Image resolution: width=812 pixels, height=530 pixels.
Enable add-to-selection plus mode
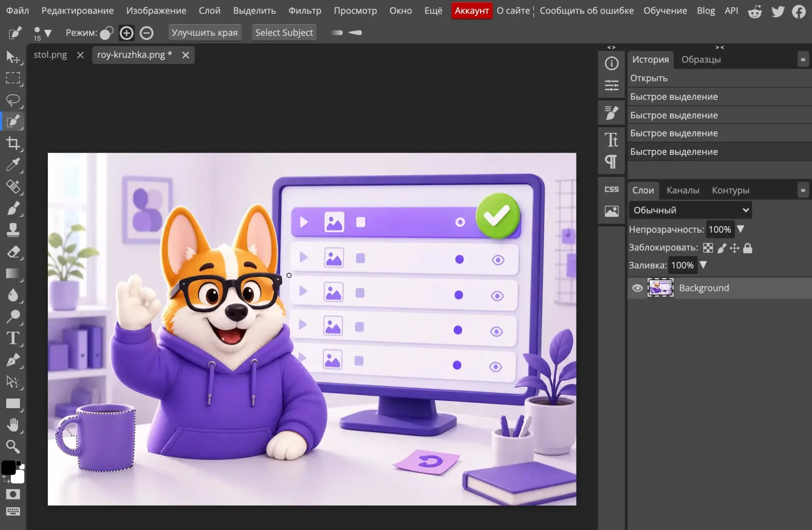pos(126,33)
